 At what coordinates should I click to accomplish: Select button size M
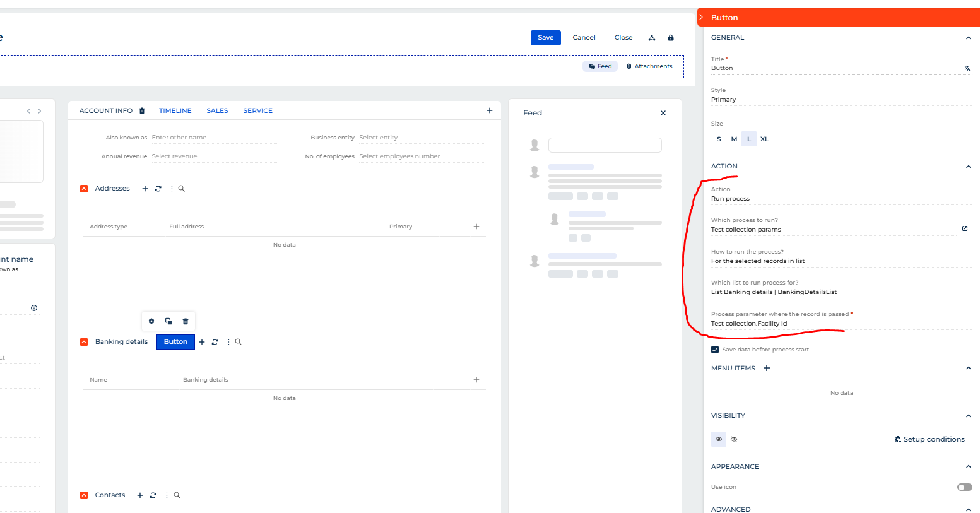click(734, 139)
